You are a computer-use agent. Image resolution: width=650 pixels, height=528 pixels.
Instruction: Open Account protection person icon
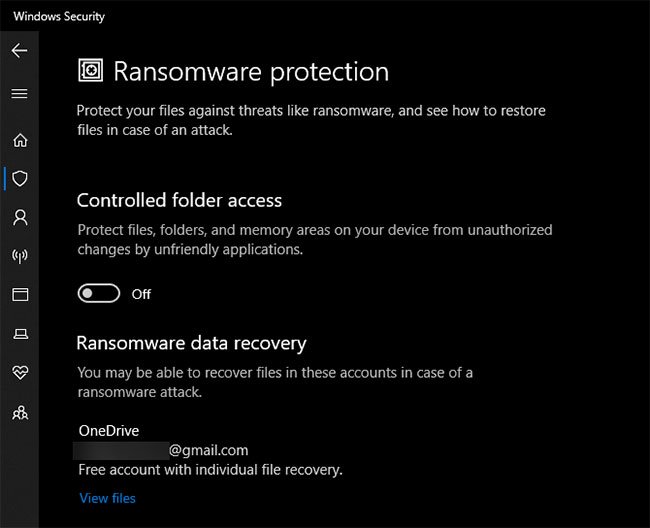[20, 217]
